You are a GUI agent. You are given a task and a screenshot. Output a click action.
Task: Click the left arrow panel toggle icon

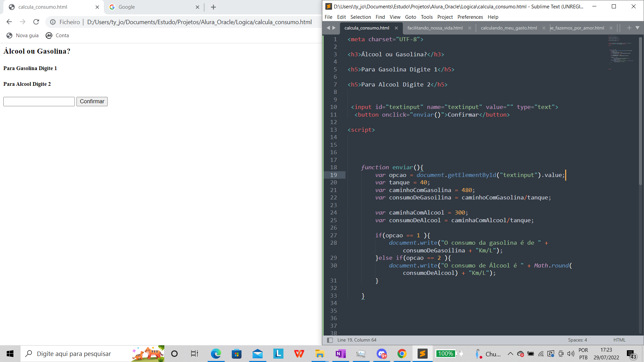[x=329, y=28]
